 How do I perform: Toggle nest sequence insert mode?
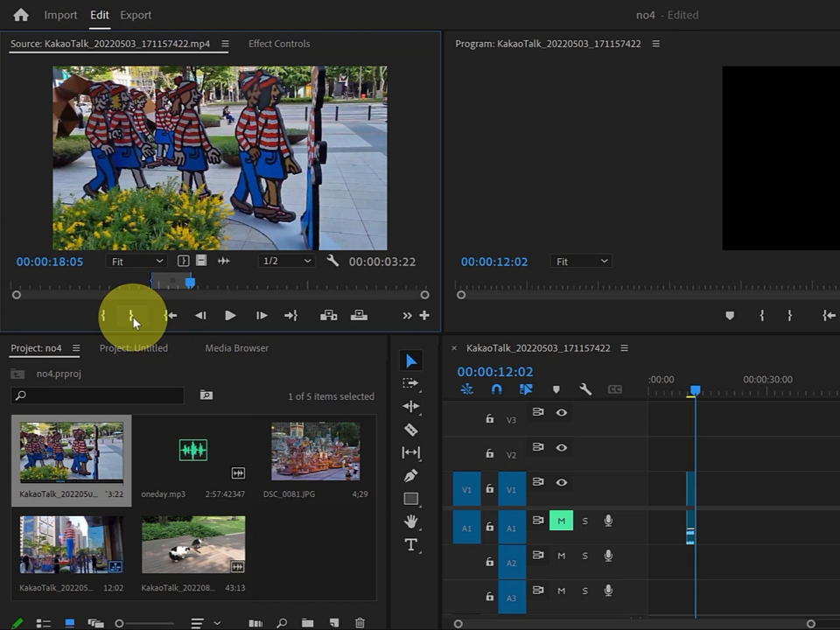coord(466,389)
